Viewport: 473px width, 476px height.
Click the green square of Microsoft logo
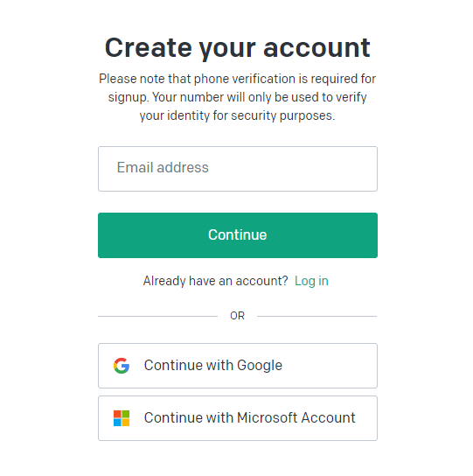click(x=126, y=414)
